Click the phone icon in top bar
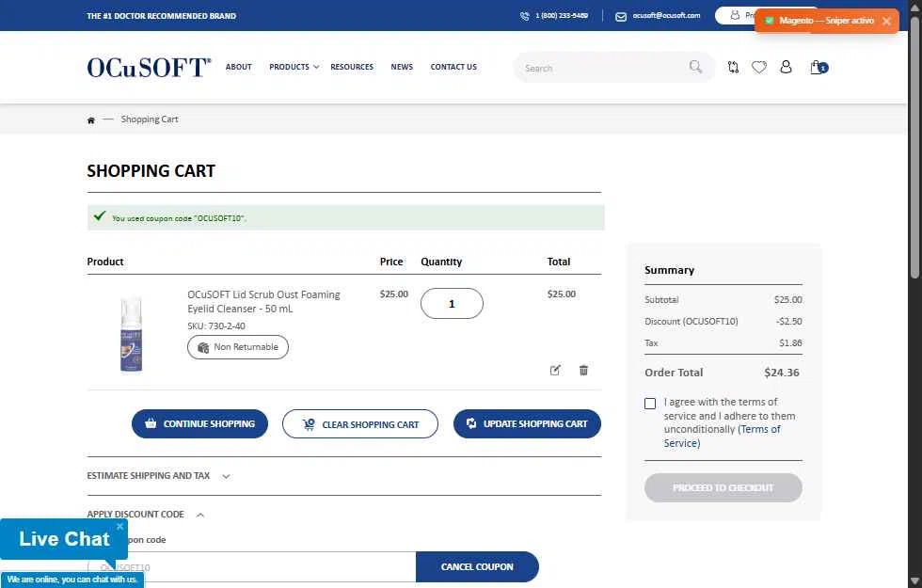922x588 pixels. point(525,17)
